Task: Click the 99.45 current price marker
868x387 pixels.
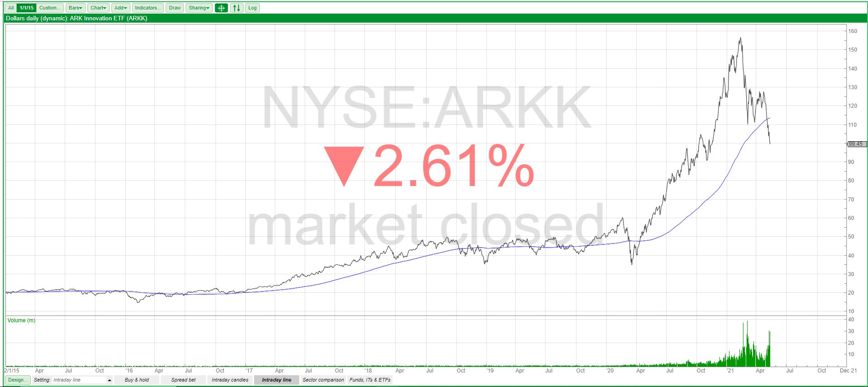Action: 857,144
